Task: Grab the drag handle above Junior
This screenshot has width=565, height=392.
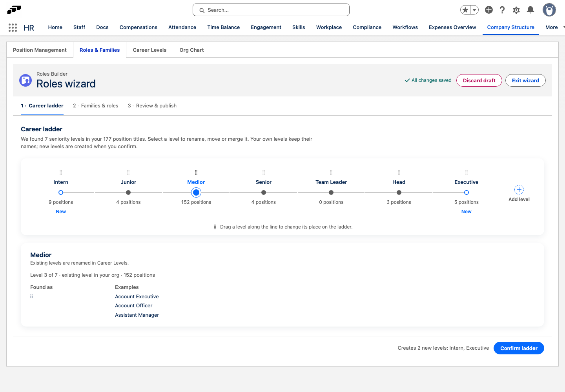Action: [x=128, y=172]
